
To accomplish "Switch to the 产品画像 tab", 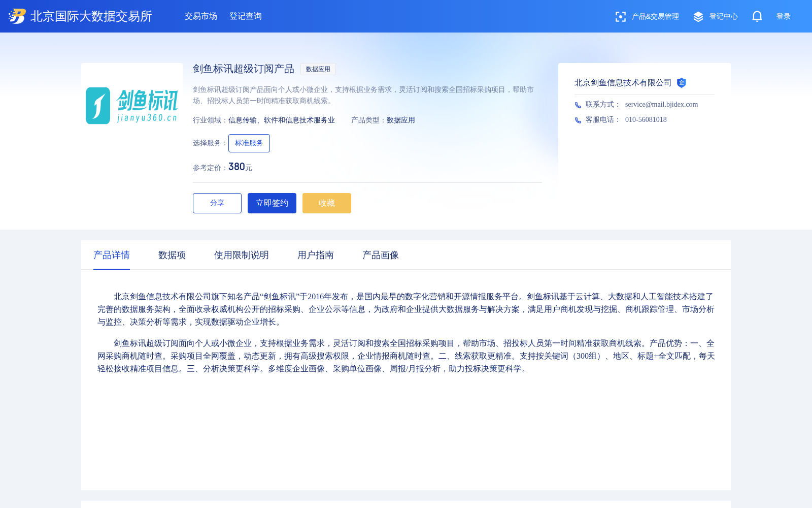I will click(381, 255).
